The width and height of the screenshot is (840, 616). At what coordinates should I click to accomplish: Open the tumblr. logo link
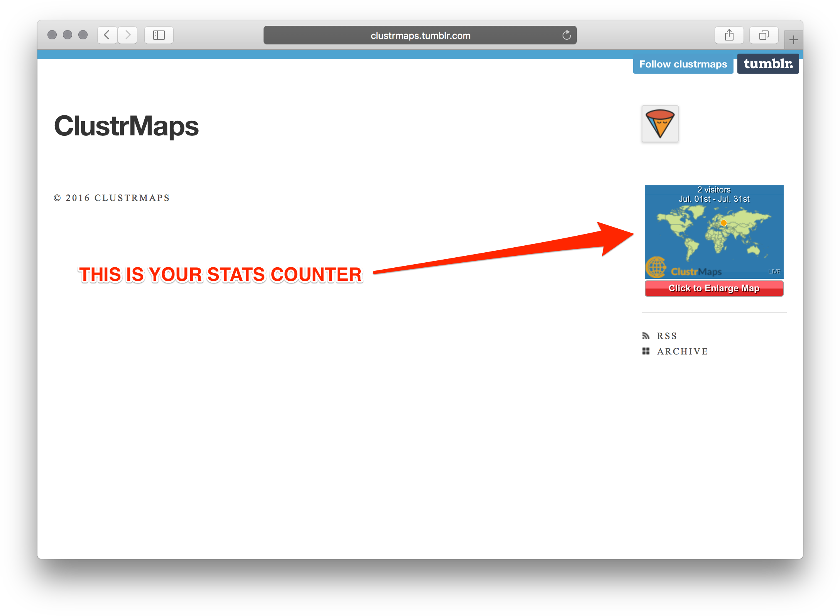click(x=768, y=64)
